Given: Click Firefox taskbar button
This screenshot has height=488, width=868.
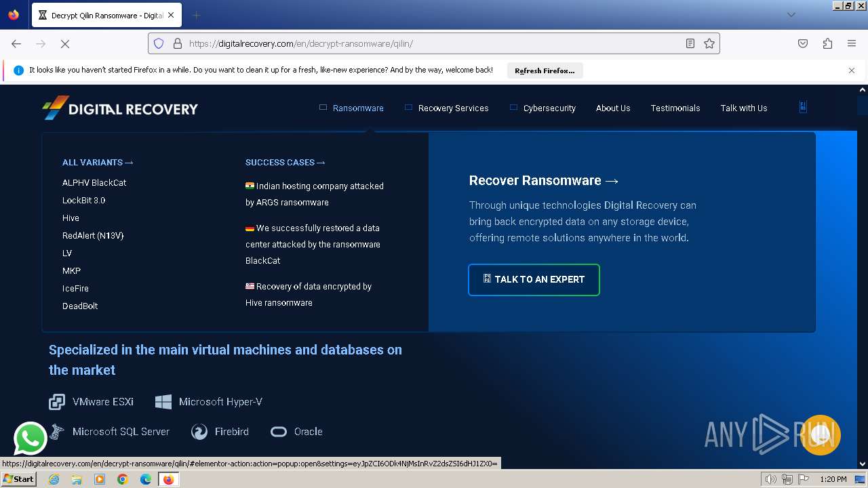Looking at the screenshot, I should point(168,479).
